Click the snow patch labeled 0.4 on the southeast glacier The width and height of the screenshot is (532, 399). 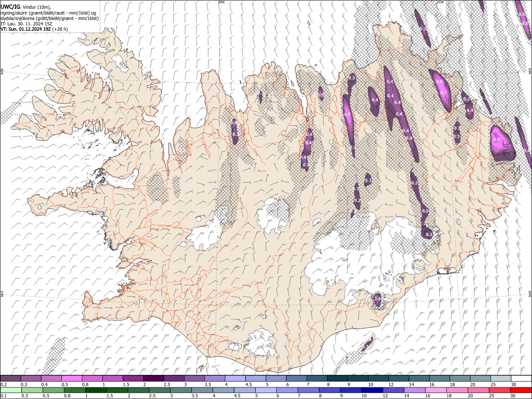377,299
